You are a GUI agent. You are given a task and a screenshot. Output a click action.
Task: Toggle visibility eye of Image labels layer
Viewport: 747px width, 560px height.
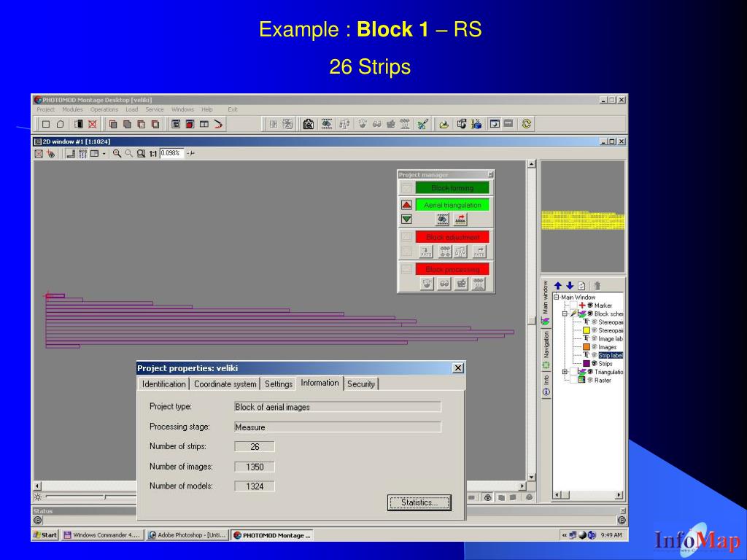(594, 338)
